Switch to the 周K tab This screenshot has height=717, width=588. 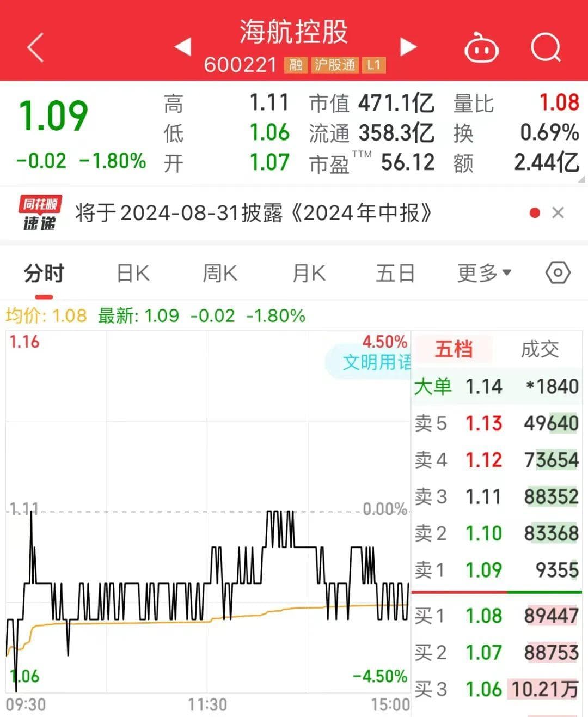(220, 273)
